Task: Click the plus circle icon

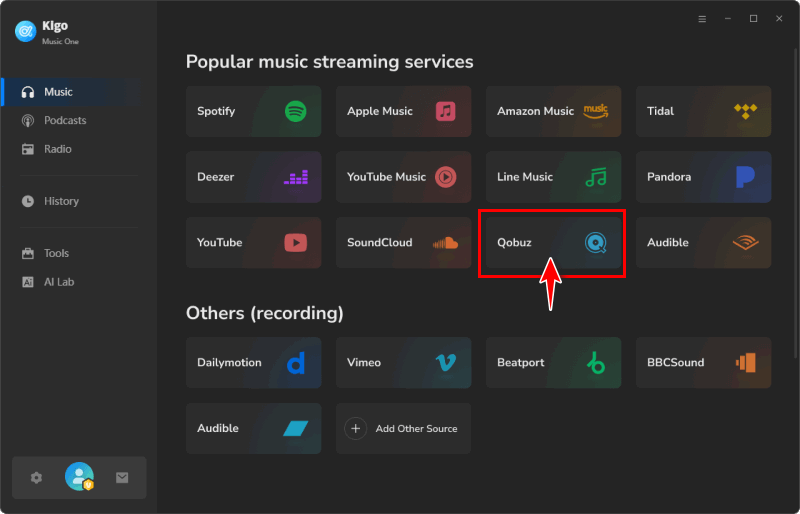Action: [356, 428]
